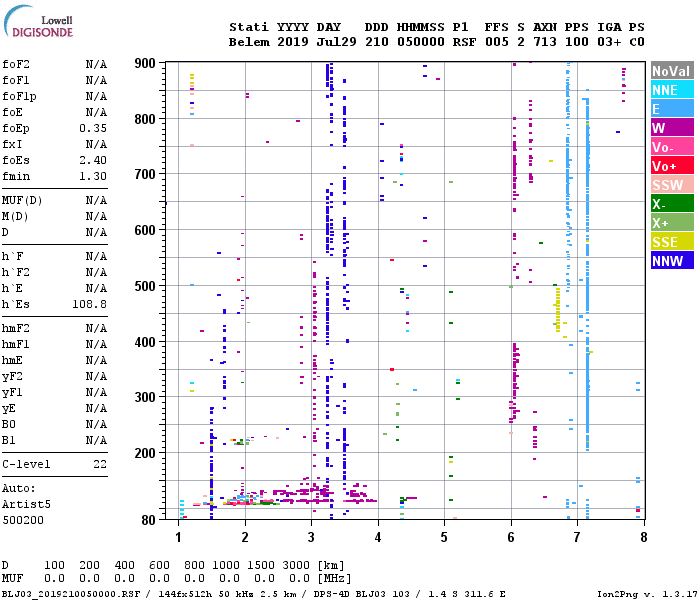Image resolution: width=700 pixels, height=600 pixels.
Task: Click the foEp value 0.35
Action: point(93,129)
